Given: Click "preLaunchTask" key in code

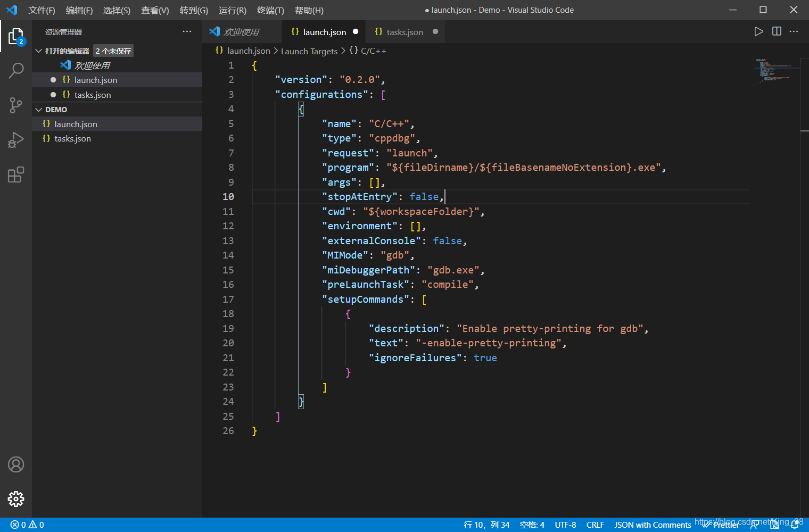Looking at the screenshot, I should pyautogui.click(x=366, y=285).
